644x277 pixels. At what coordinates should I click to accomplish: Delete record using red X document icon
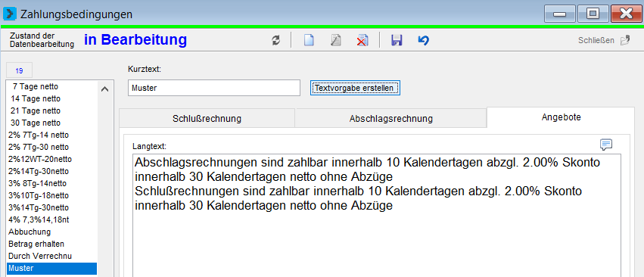362,40
